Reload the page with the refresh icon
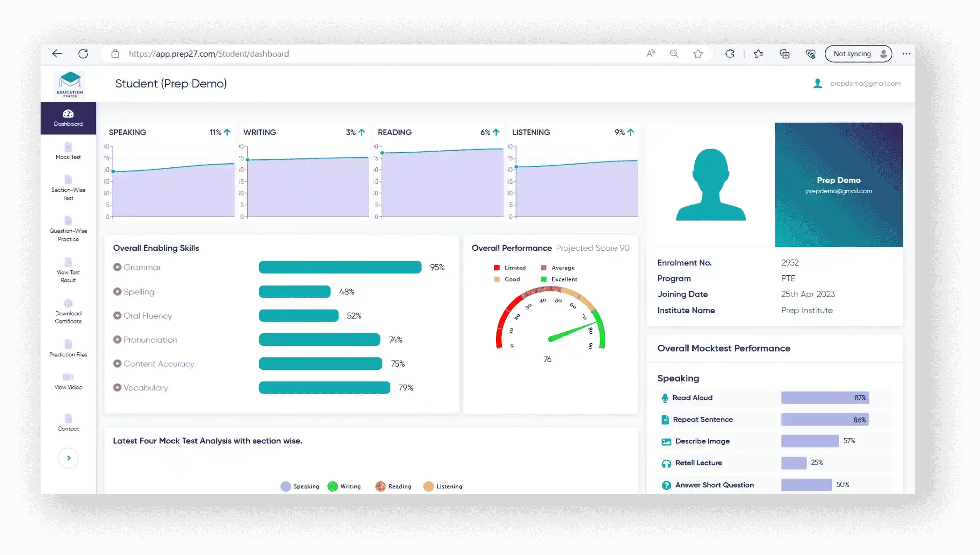This screenshot has width=980, height=555. (x=83, y=54)
